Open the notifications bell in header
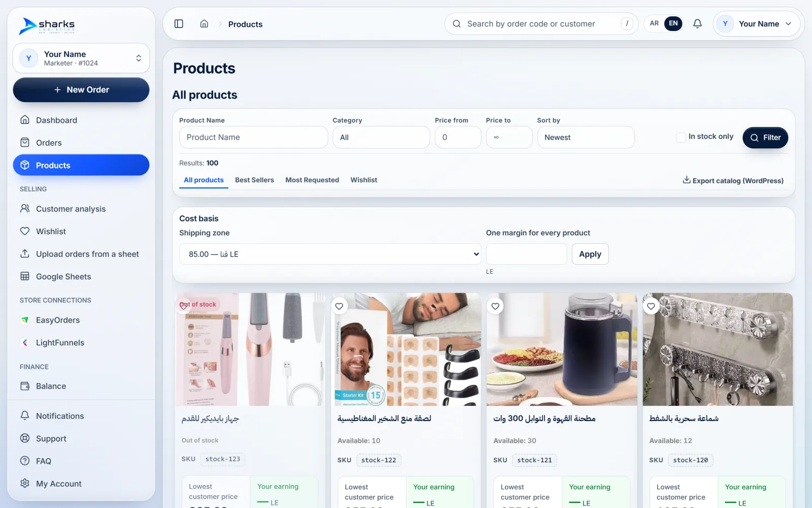This screenshot has height=508, width=812. click(x=697, y=23)
